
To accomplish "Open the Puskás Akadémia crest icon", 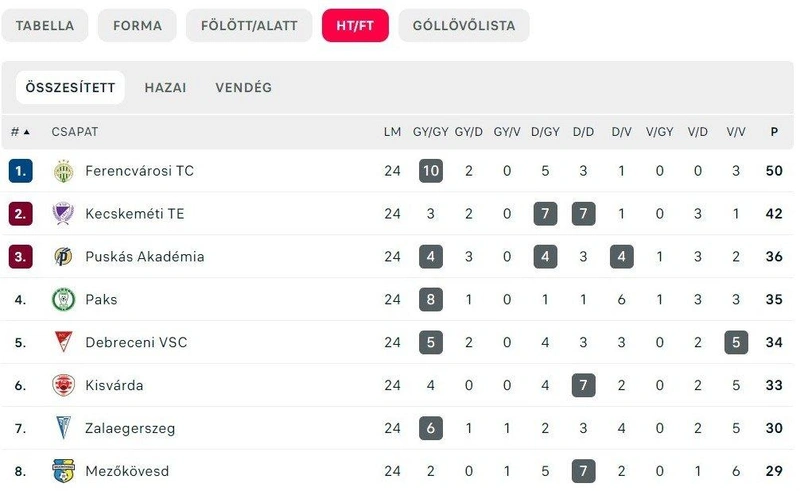I will (x=64, y=257).
